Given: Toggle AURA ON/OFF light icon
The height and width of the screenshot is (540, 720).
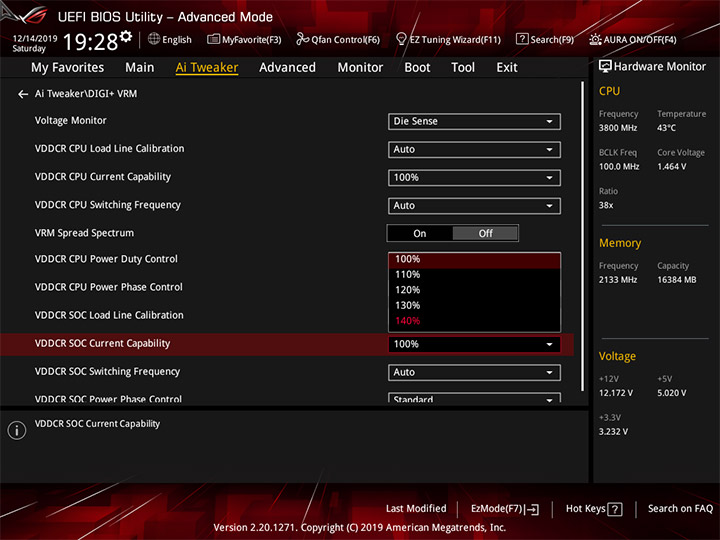Looking at the screenshot, I should (595, 39).
